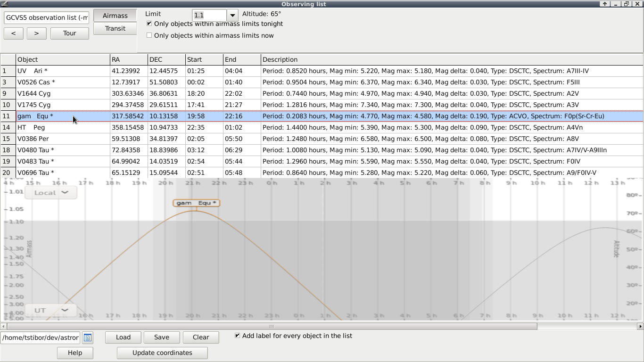Open the airmass Limit dropdown arrow

tap(232, 16)
